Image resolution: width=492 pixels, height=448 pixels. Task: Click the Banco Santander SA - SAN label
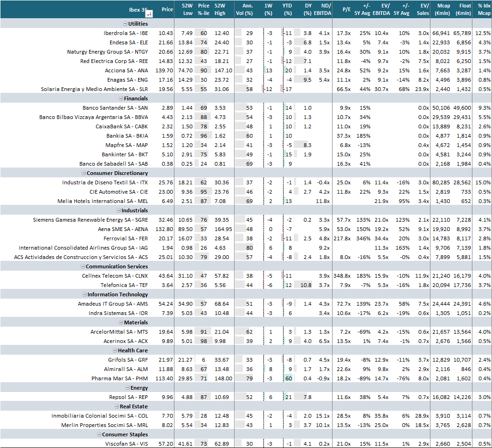point(115,108)
